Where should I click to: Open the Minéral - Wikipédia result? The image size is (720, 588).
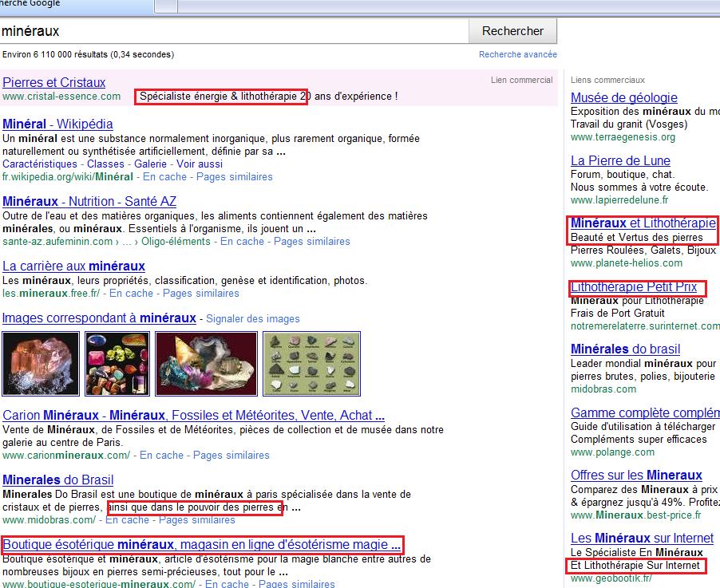pyautogui.click(x=57, y=124)
